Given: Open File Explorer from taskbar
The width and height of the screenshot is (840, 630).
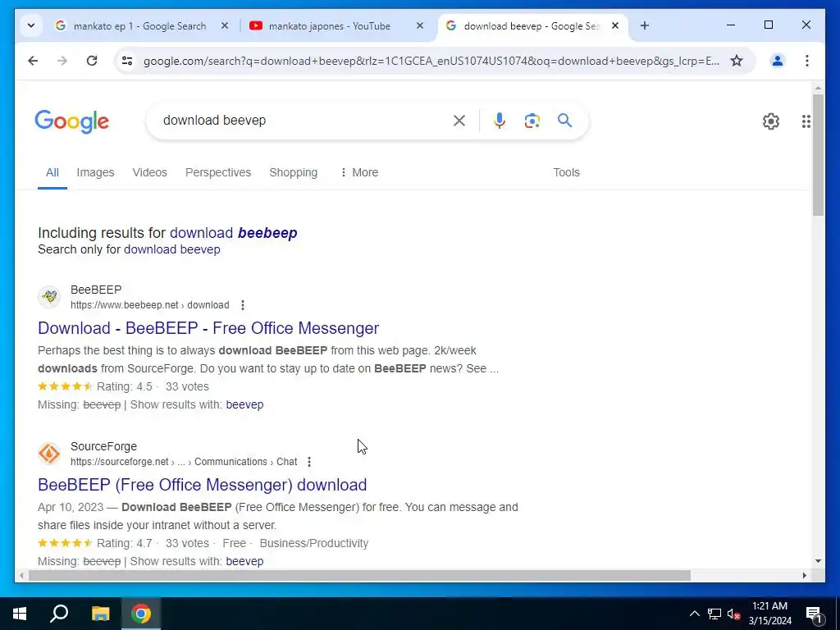Looking at the screenshot, I should [x=100, y=614].
